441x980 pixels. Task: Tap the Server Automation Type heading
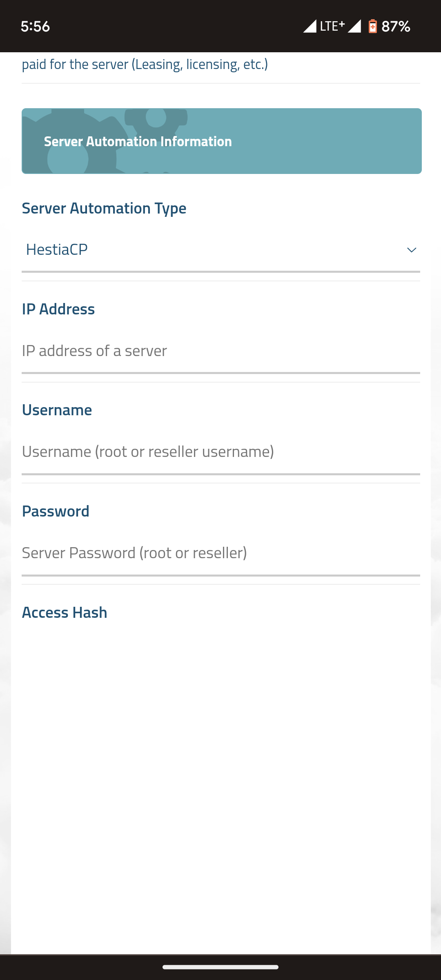coord(104,208)
